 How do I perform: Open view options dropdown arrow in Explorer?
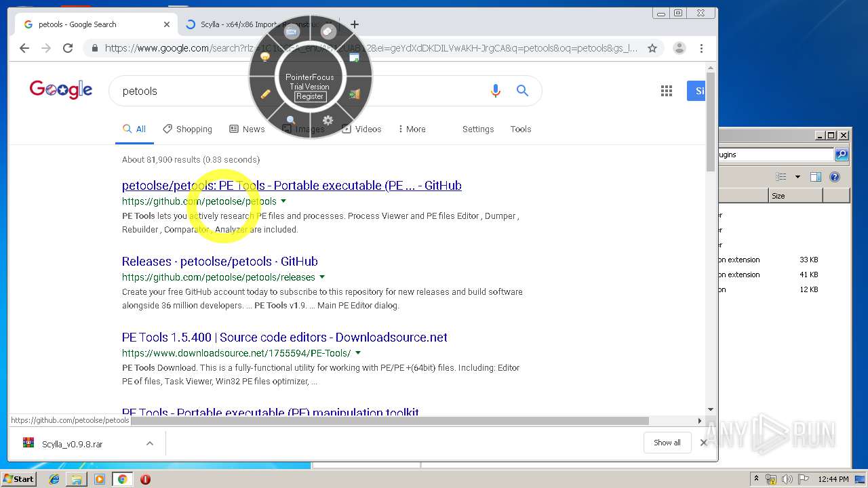click(797, 177)
